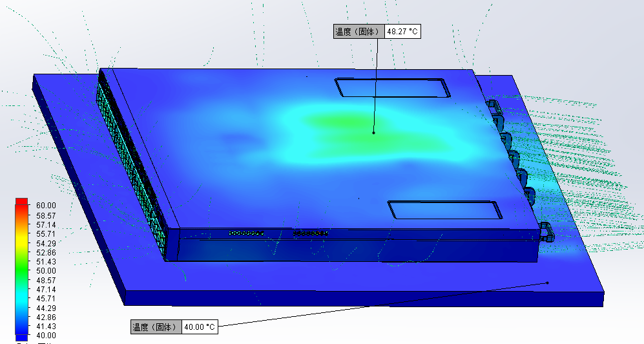
Task: Select the 温度（固体） label of the 40.00 callout
Action: pyautogui.click(x=156, y=327)
